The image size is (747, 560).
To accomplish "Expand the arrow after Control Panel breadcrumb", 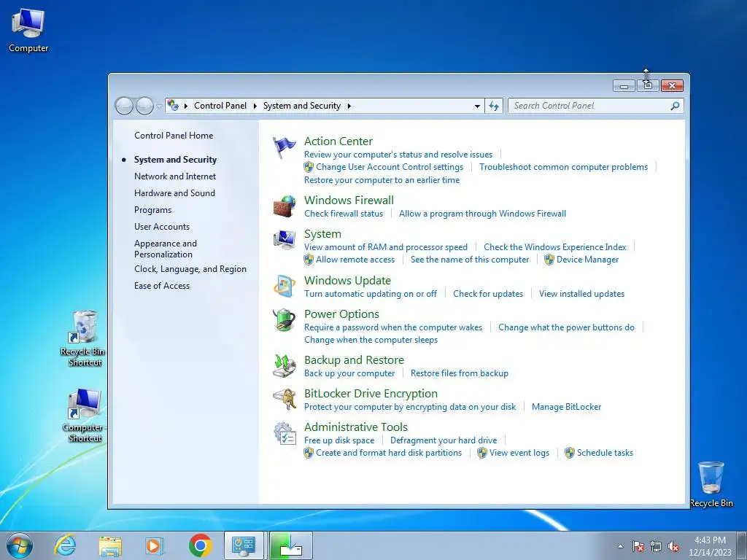I will [x=255, y=106].
